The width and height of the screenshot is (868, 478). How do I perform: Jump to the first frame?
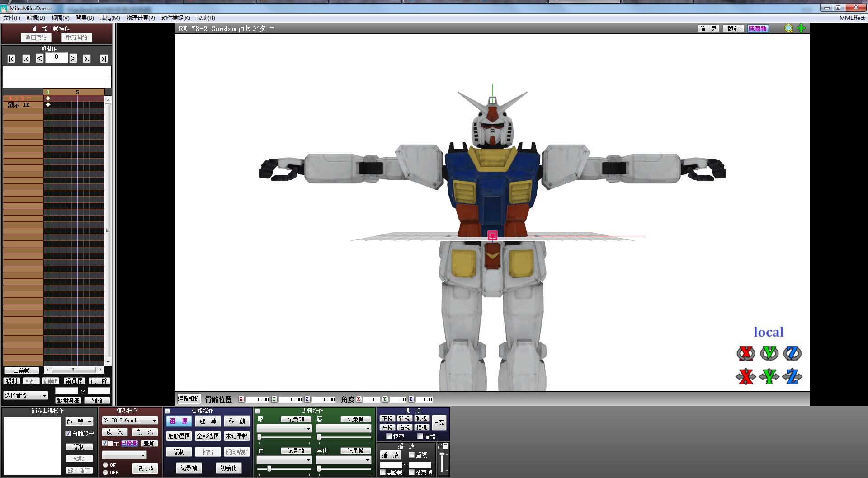point(12,59)
